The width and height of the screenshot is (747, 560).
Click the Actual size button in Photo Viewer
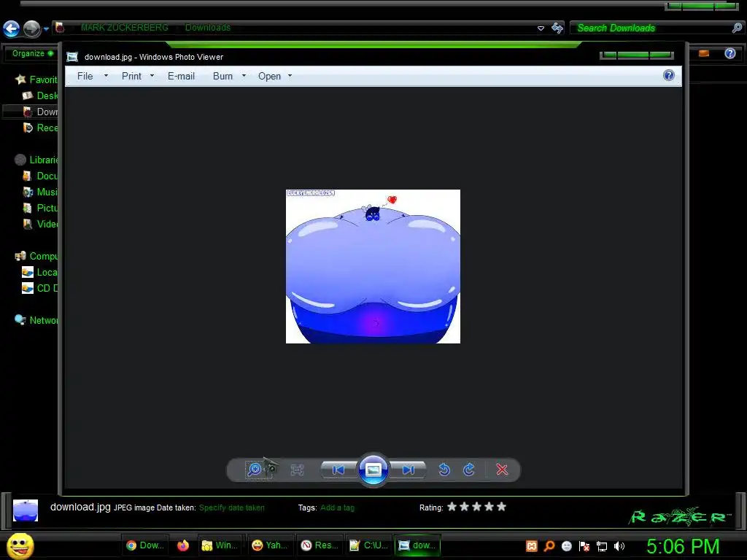tap(297, 470)
